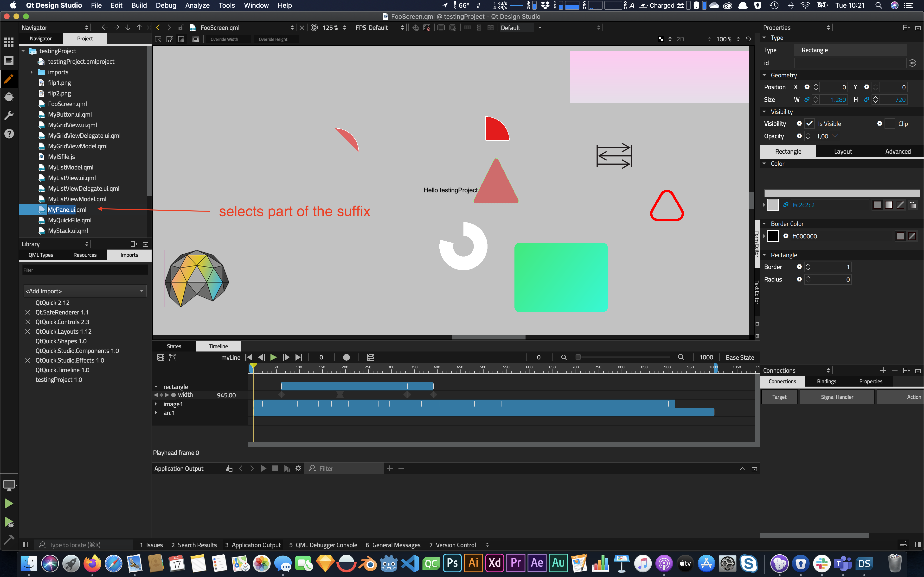Jump to timeline start frame
Image resolution: width=924 pixels, height=577 pixels.
point(249,357)
